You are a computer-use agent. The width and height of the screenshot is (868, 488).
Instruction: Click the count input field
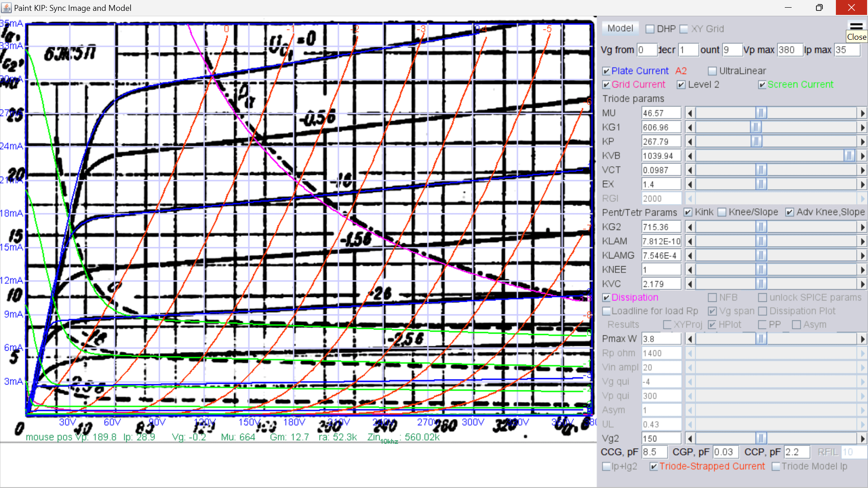pos(732,50)
